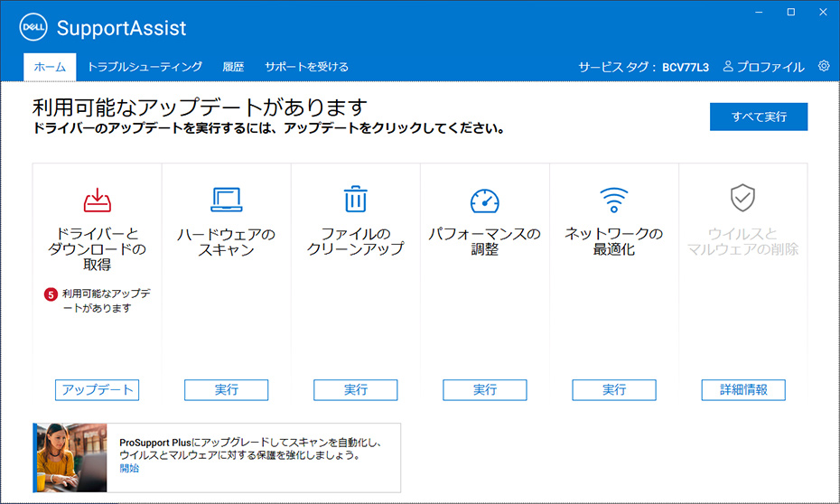
Task: Select the サポートを受ける tab
Action: [306, 67]
